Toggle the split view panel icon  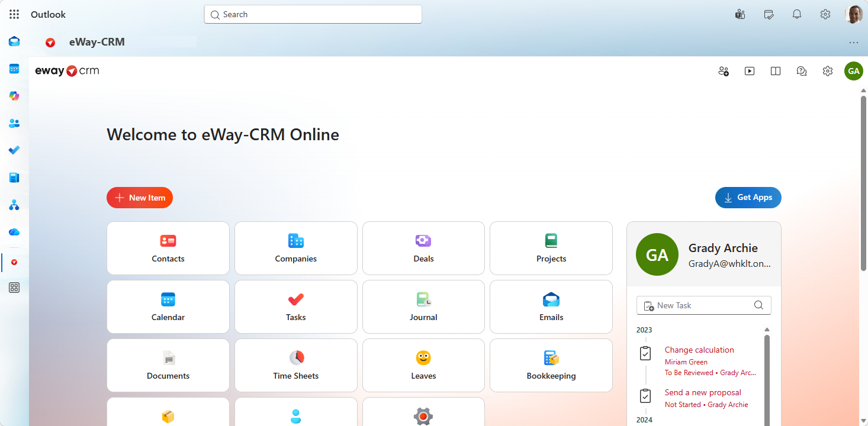(776, 71)
